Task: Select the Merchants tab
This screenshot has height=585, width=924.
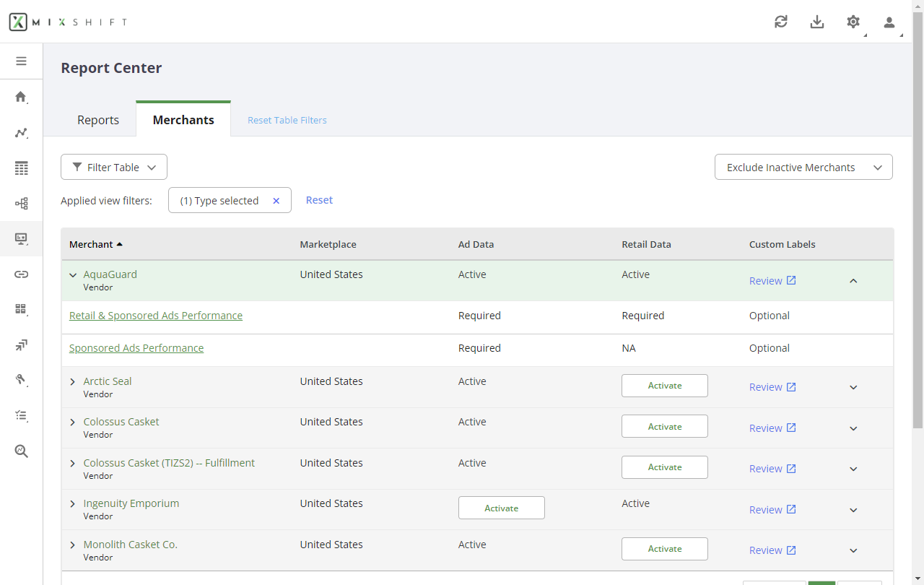Action: point(183,120)
